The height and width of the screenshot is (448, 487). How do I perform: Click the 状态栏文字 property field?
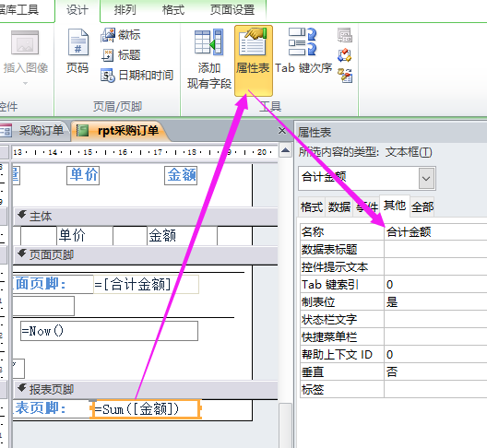435,319
